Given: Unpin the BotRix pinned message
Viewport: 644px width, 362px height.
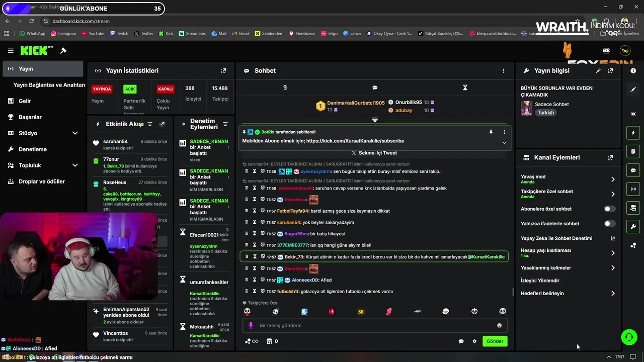Looking at the screenshot, I should 491,132.
